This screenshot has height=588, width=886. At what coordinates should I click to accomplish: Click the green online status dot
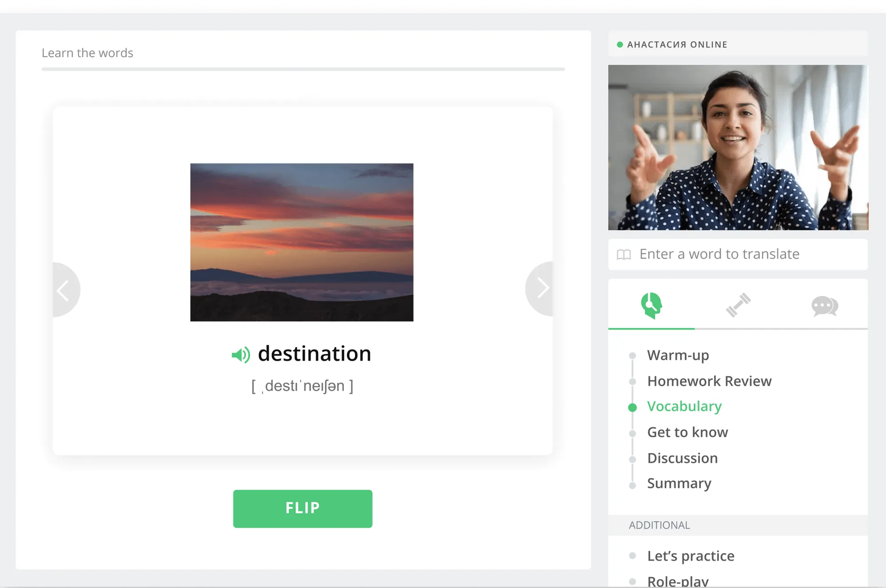pyautogui.click(x=620, y=45)
